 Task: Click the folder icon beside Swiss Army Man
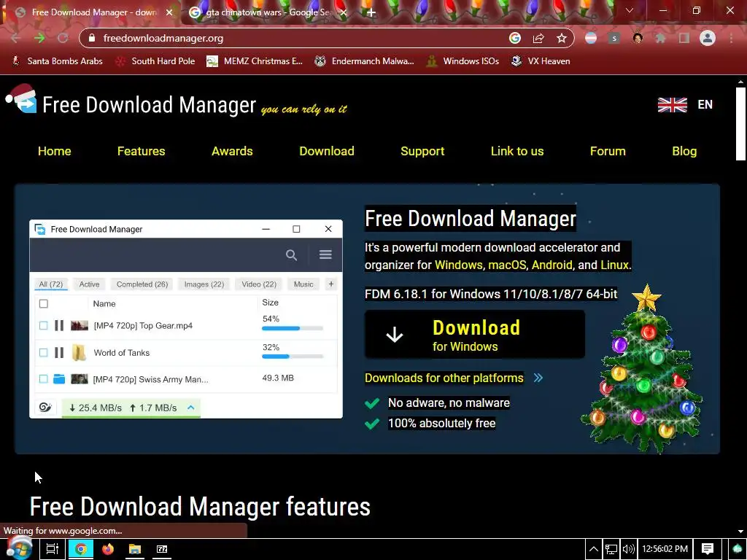[x=59, y=379]
